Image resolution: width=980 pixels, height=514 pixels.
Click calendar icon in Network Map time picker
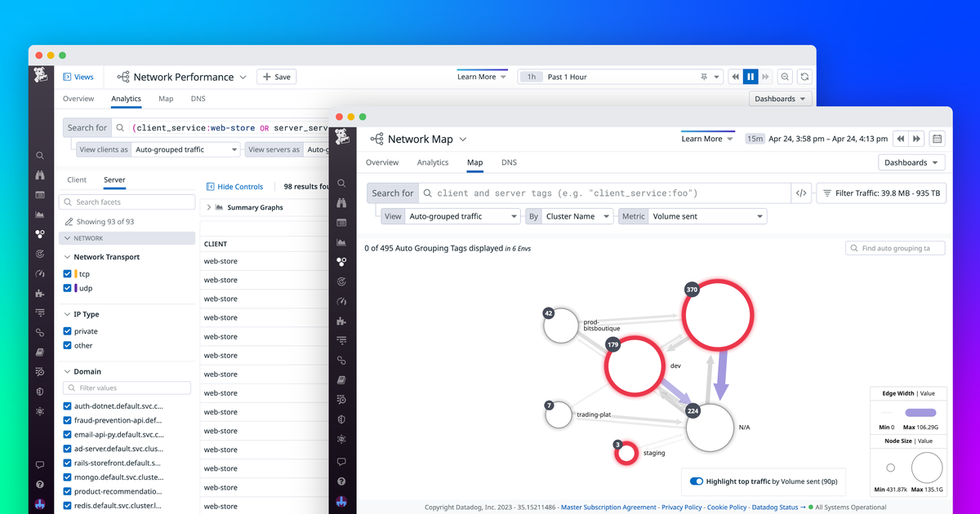click(x=937, y=139)
